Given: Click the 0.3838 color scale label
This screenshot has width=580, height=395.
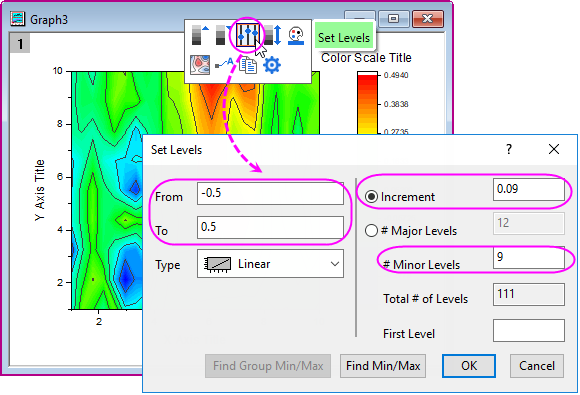Looking at the screenshot, I should tap(396, 104).
